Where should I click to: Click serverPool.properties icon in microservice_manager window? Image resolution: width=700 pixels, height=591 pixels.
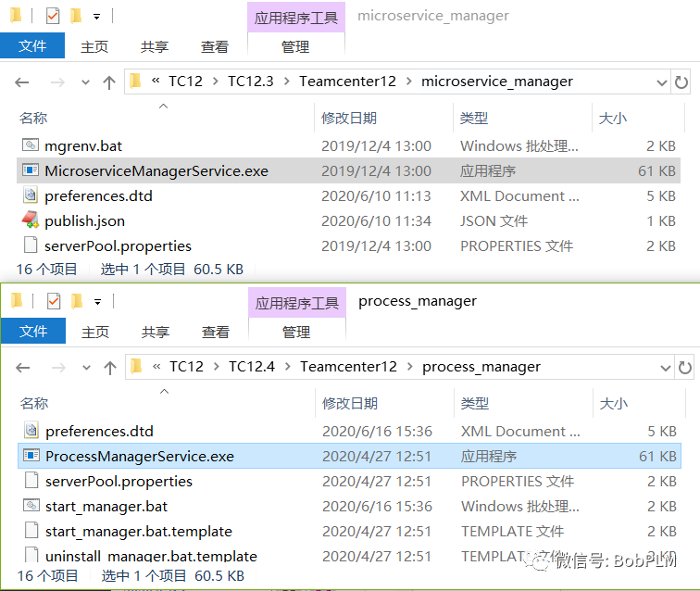tap(31, 245)
